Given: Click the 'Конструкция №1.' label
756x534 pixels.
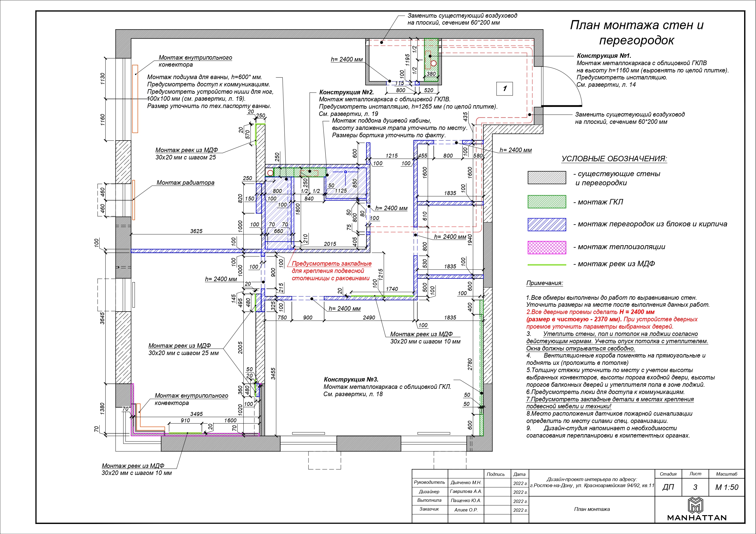Looking at the screenshot, I should tap(604, 56).
